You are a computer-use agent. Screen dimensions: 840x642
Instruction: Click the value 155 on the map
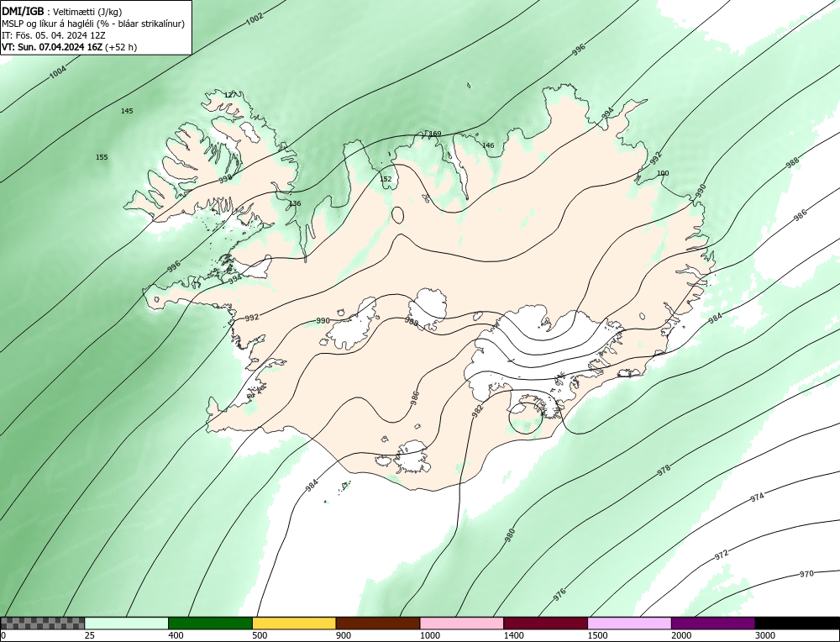pyautogui.click(x=102, y=157)
